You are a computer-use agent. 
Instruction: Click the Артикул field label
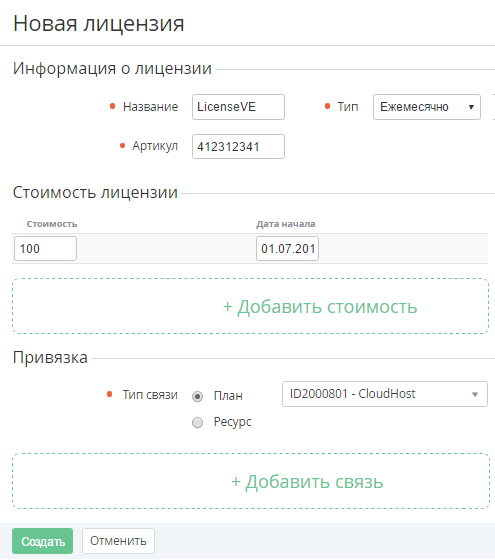click(155, 146)
